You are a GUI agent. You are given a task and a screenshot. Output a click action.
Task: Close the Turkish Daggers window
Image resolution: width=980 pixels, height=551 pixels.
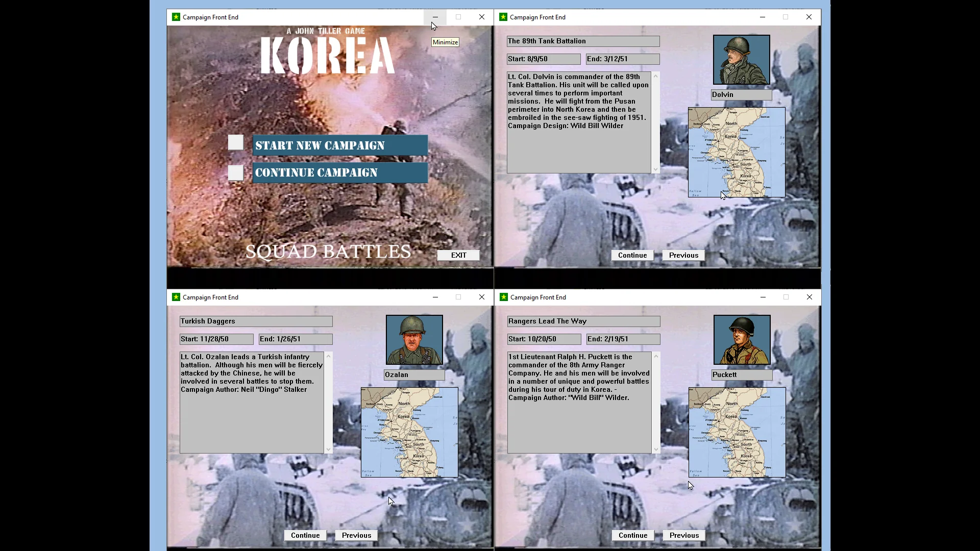[x=481, y=297]
